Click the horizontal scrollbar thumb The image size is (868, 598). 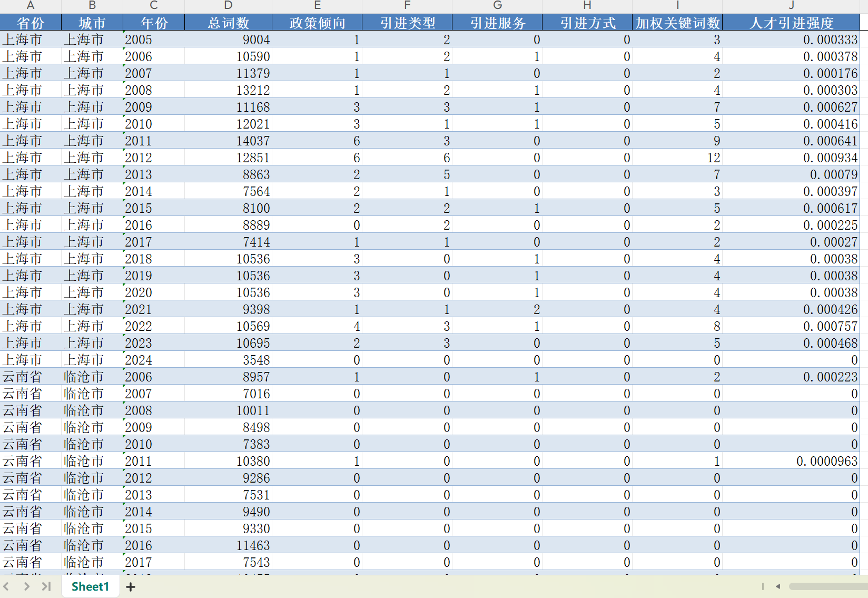tap(827, 586)
